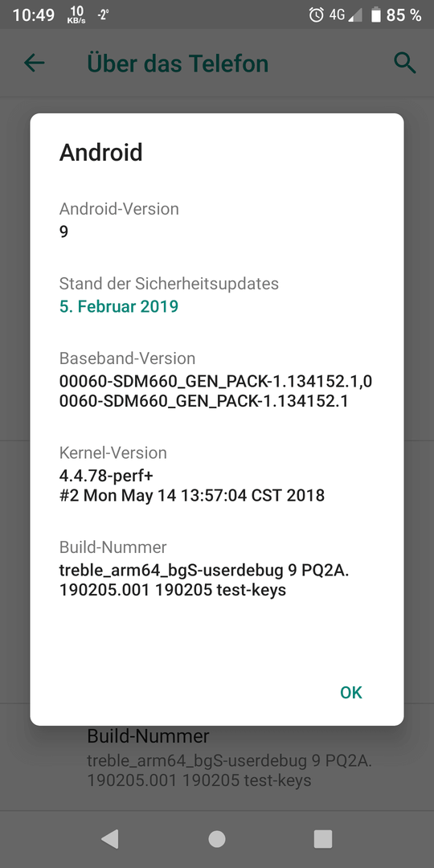Tap the battery status icon
Image resolution: width=434 pixels, height=868 pixels.
(376, 15)
